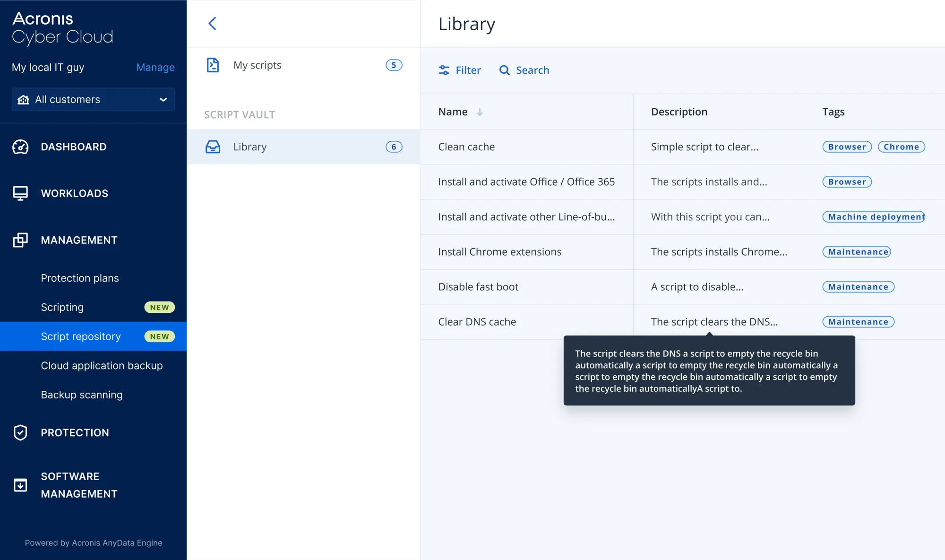Click the Management stacked squares icon

pos(20,240)
